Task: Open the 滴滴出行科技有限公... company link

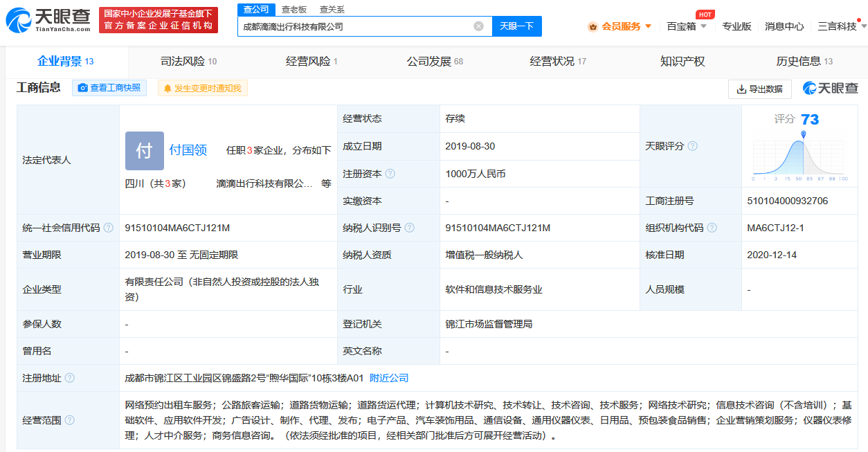Action: point(265,183)
